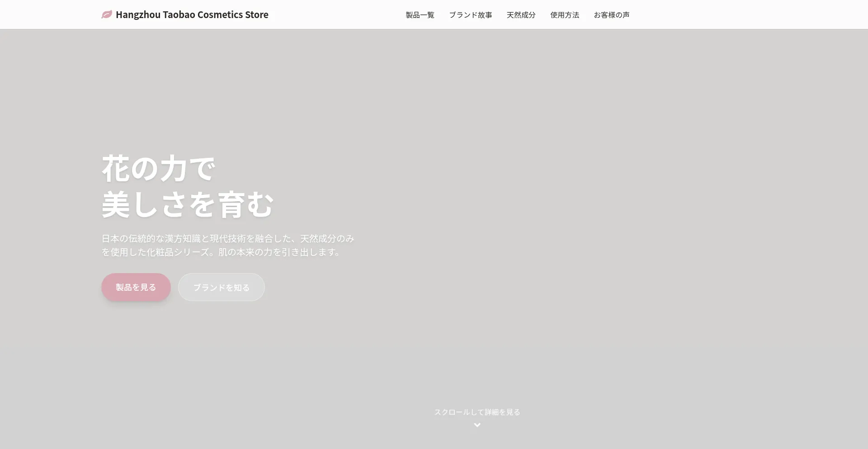
Task: Click the word Cosmetics in the store name
Action: 220,14
